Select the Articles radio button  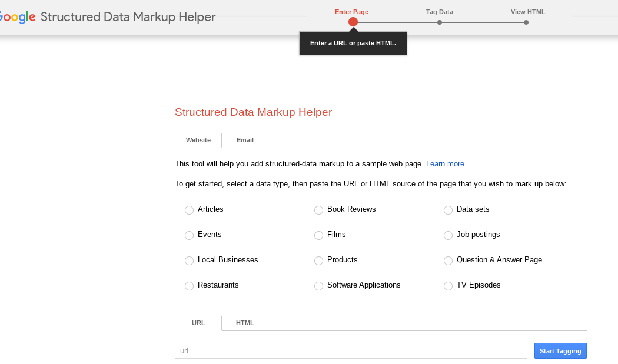tap(189, 210)
